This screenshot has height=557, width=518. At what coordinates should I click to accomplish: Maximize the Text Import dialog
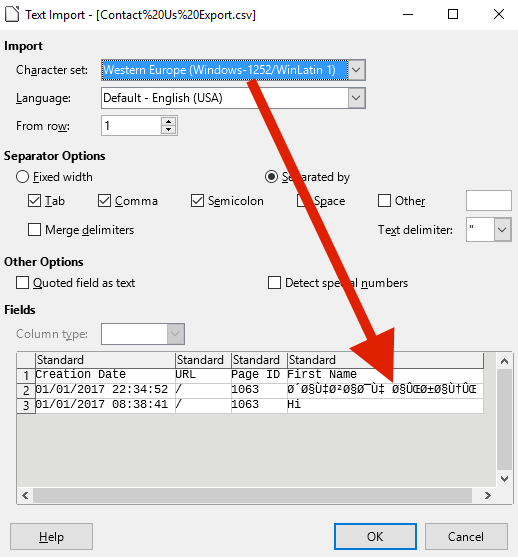[x=453, y=15]
